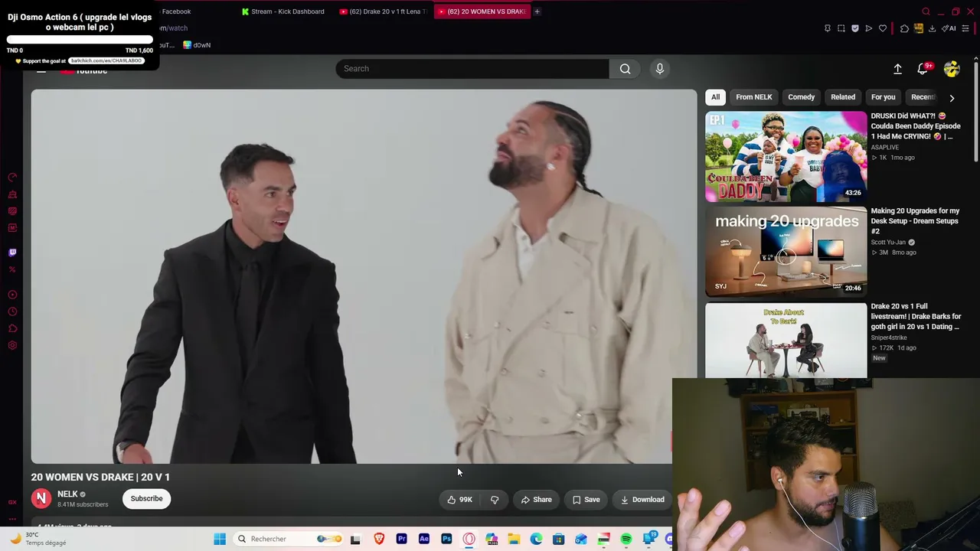
Task: Open the sidebar three-dots more menu
Action: [12, 518]
